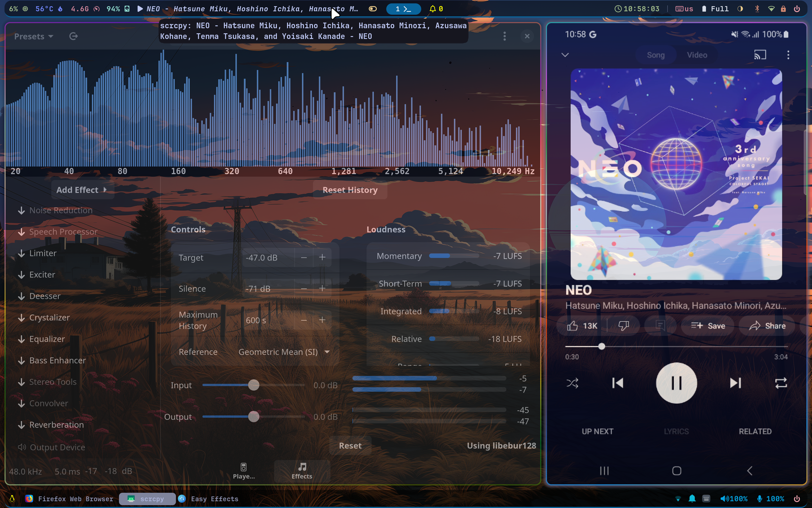The image size is (812, 508).
Task: Open the Presets dropdown in Easy Effects
Action: click(34, 36)
